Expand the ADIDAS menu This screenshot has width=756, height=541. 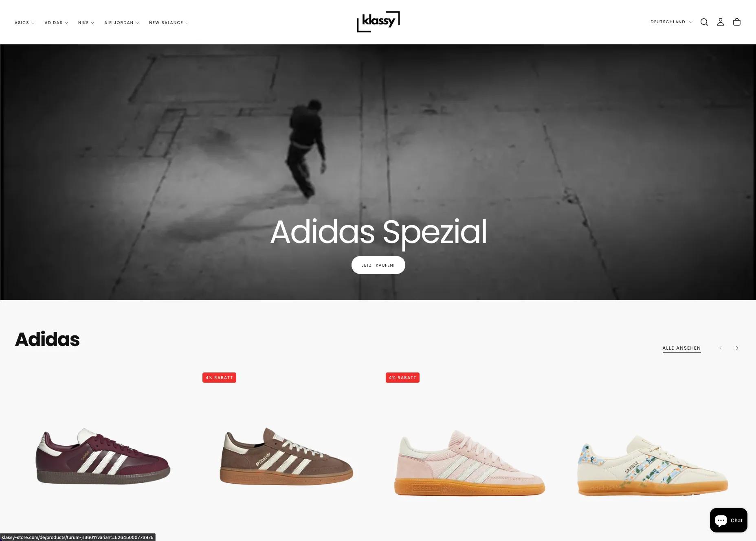pyautogui.click(x=56, y=23)
